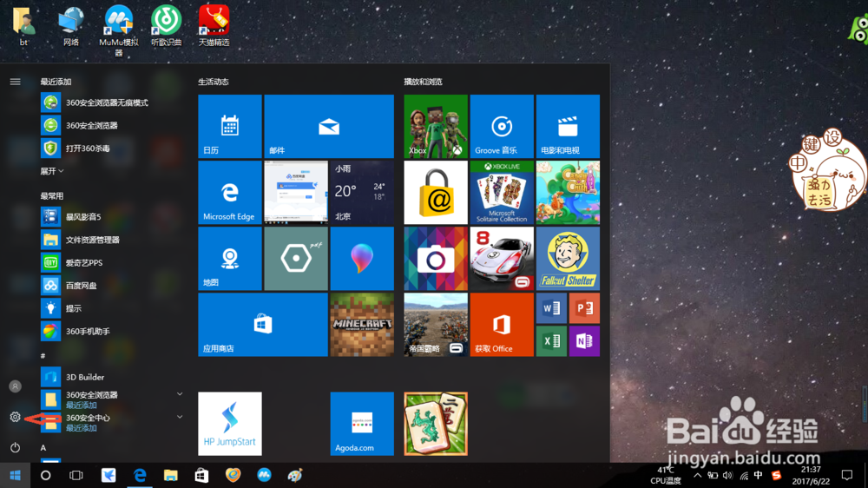Open the Fallout Shelter tile
This screenshot has height=488, width=868.
568,259
